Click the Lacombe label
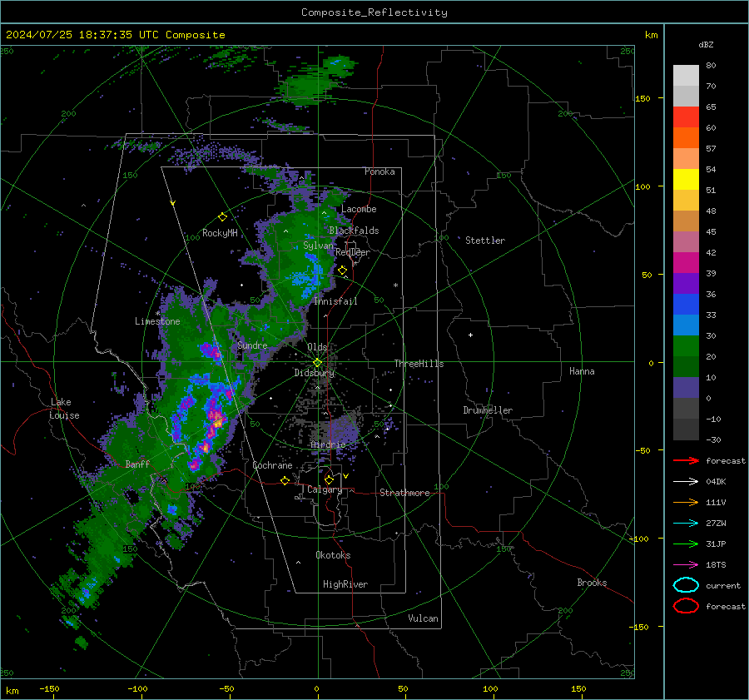The image size is (749, 700). coord(359,209)
